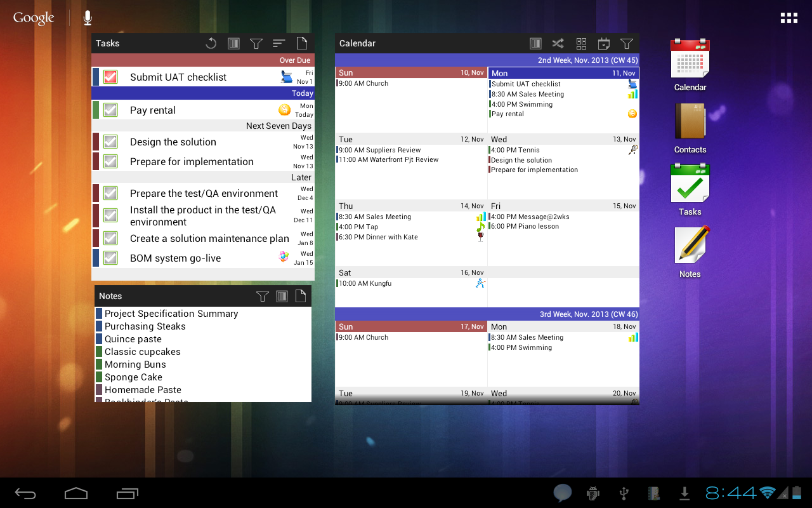The height and width of the screenshot is (508, 812).
Task: Tap the go-to-today calendar icon
Action: coord(604,43)
